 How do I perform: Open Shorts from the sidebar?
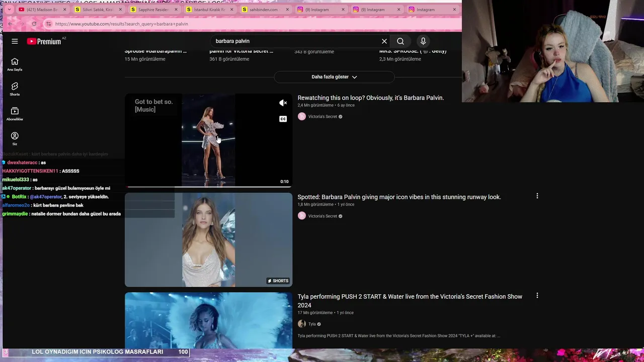point(15,89)
